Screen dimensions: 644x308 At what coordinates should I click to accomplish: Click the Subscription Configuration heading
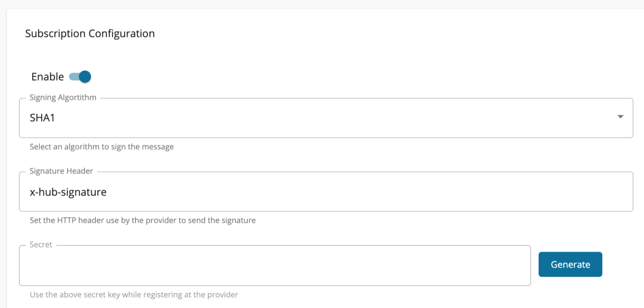pos(90,34)
